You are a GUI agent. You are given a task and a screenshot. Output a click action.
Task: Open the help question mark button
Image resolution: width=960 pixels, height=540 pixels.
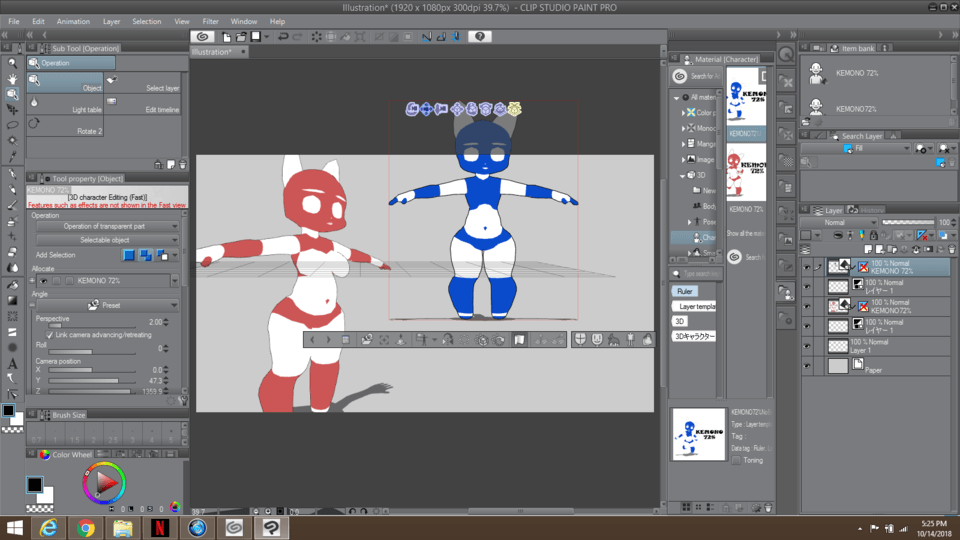(x=480, y=37)
